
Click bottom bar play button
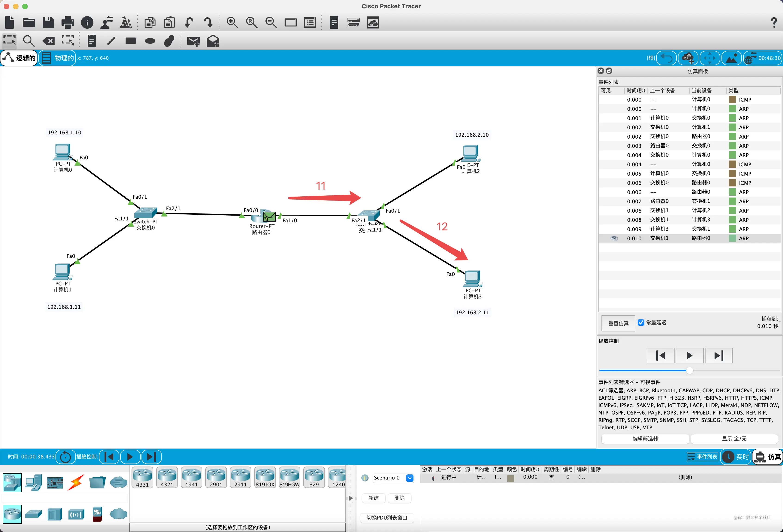(x=130, y=457)
